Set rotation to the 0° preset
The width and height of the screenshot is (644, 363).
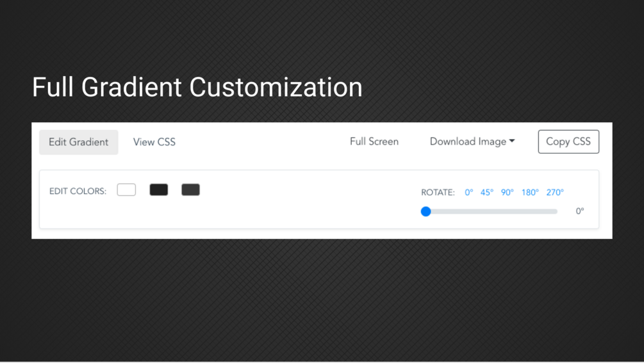point(469,192)
